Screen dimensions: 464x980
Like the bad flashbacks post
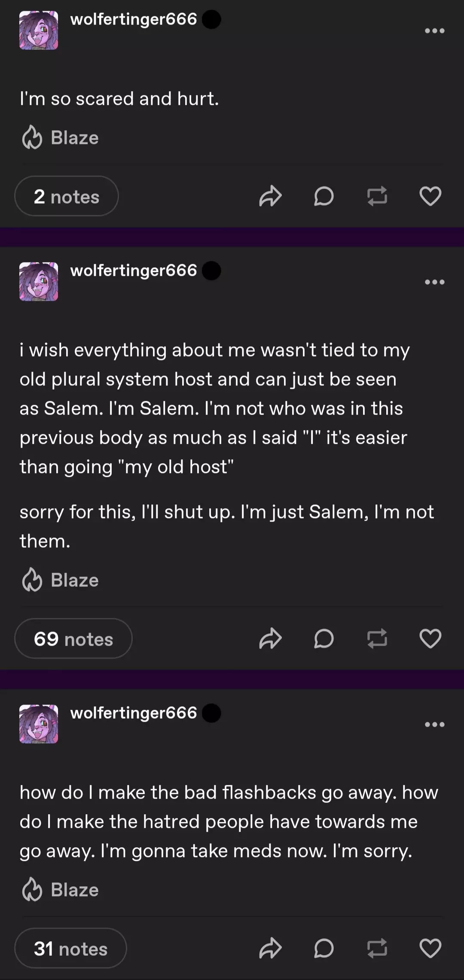[x=430, y=948]
